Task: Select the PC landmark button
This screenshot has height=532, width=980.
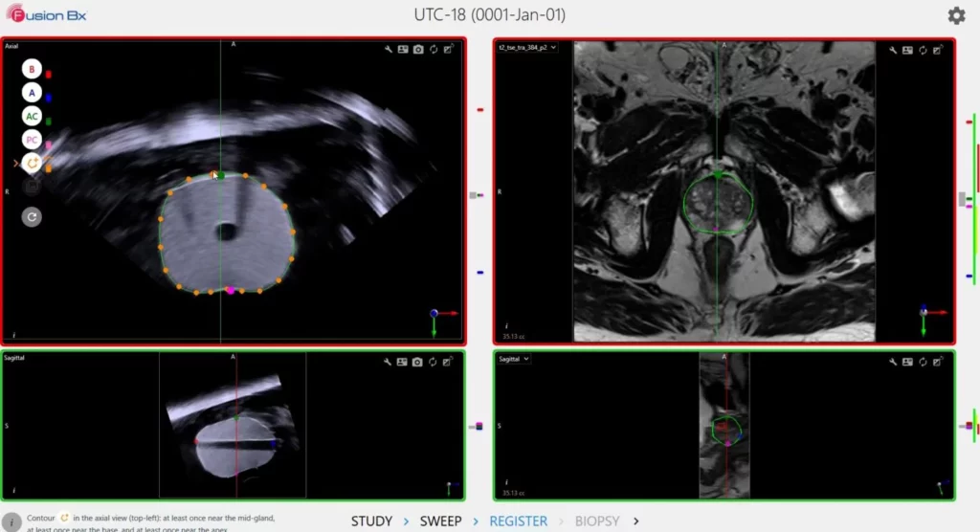Action: click(x=32, y=140)
